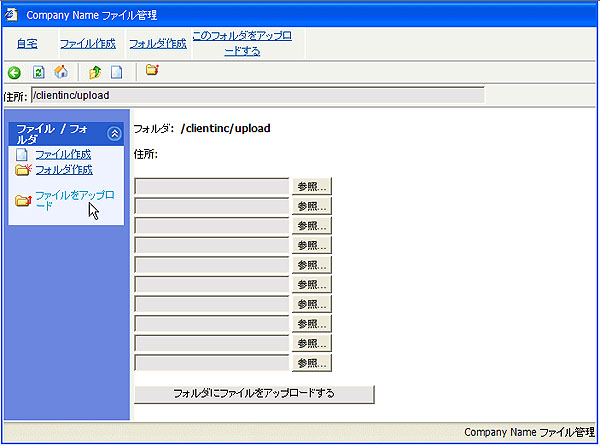Screen dimensions: 600x446
Task: Click the upload folder icon in sidebar
Action: point(23,200)
